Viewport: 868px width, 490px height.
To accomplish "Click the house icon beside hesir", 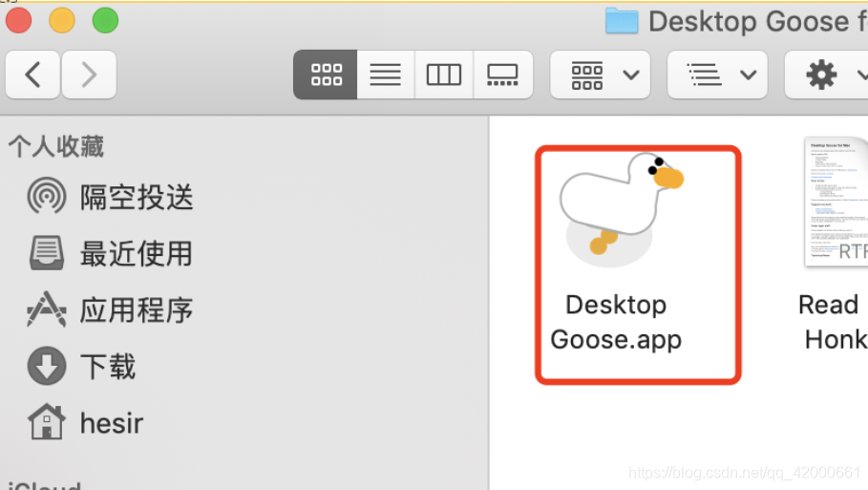I will coord(47,422).
